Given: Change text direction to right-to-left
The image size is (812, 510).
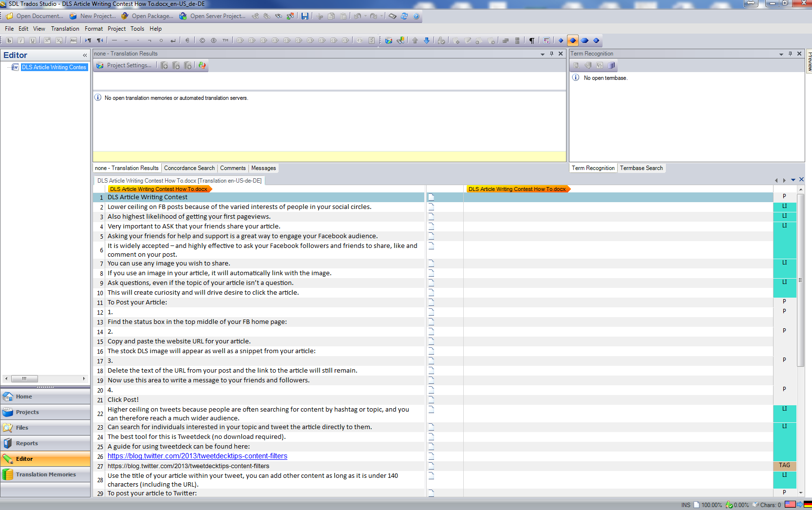Looking at the screenshot, I should coord(100,40).
